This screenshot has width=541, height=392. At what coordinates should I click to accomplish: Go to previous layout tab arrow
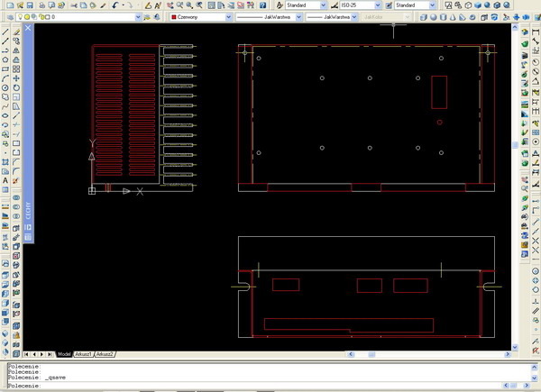point(34,354)
